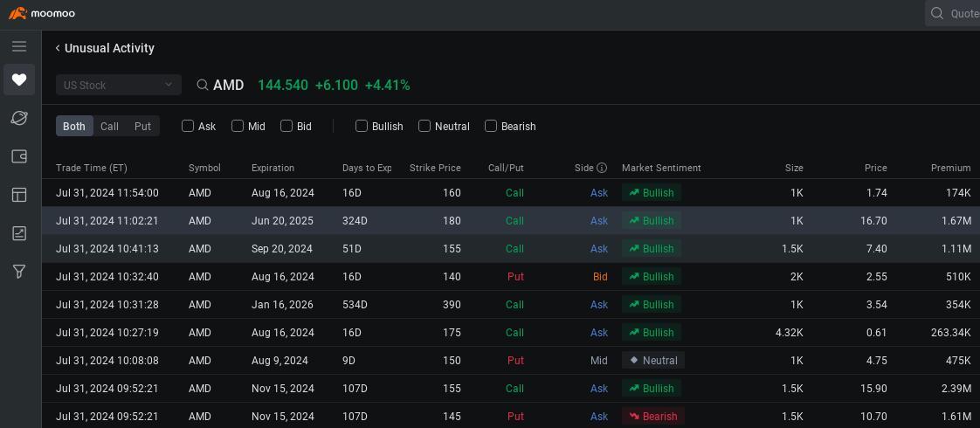
Task: Sort by Premium column header
Action: [x=950, y=168]
